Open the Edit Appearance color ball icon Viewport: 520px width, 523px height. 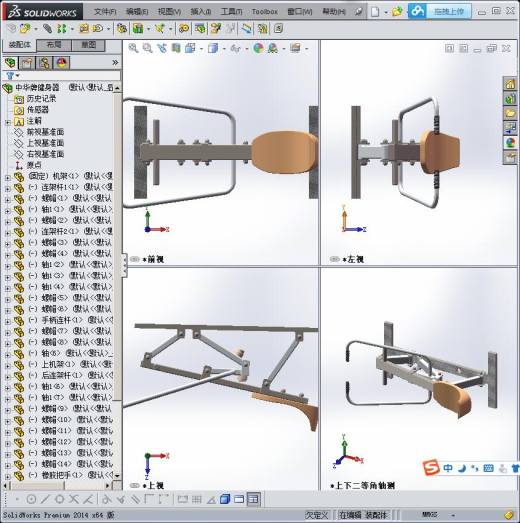[x=258, y=48]
